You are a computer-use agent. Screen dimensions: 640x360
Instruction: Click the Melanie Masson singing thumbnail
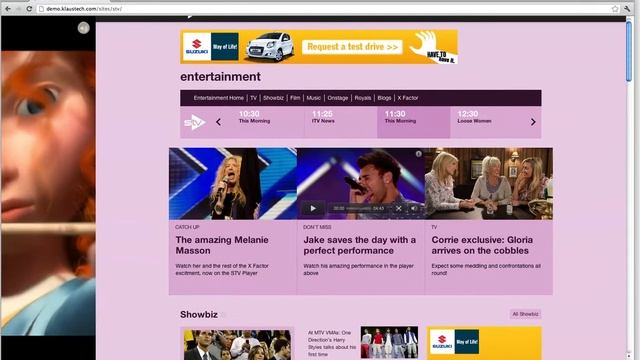point(233,184)
